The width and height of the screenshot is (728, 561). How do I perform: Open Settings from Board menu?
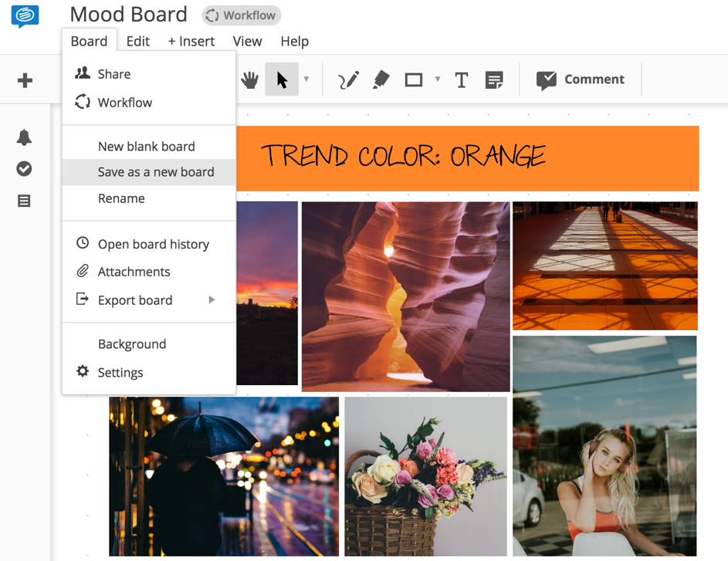click(x=149, y=373)
